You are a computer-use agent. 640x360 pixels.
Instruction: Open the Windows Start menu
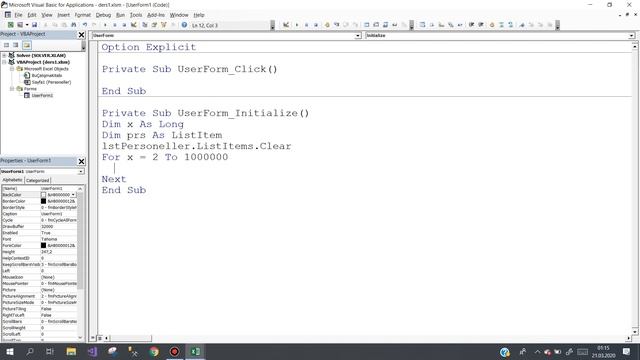9,351
